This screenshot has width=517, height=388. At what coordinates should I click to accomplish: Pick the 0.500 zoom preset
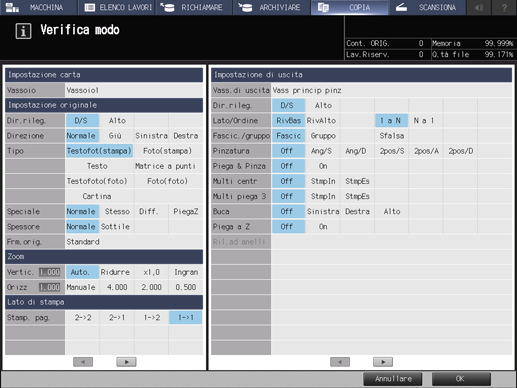click(x=186, y=287)
